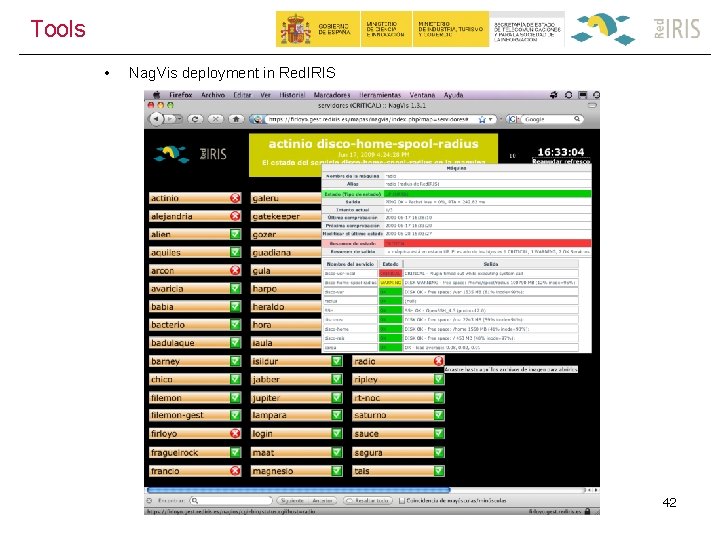Click the green OK icon next to maat
The height and width of the screenshot is (540, 720).
tap(337, 452)
